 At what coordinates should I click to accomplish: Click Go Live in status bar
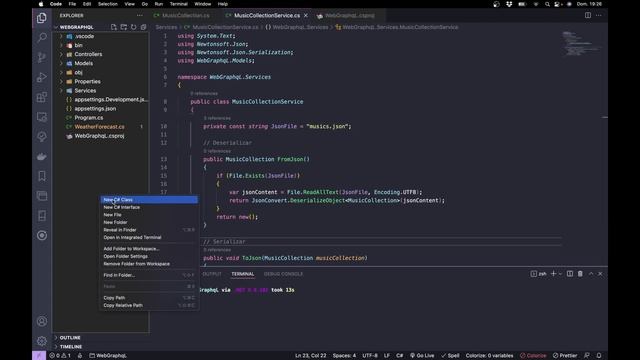(x=422, y=356)
